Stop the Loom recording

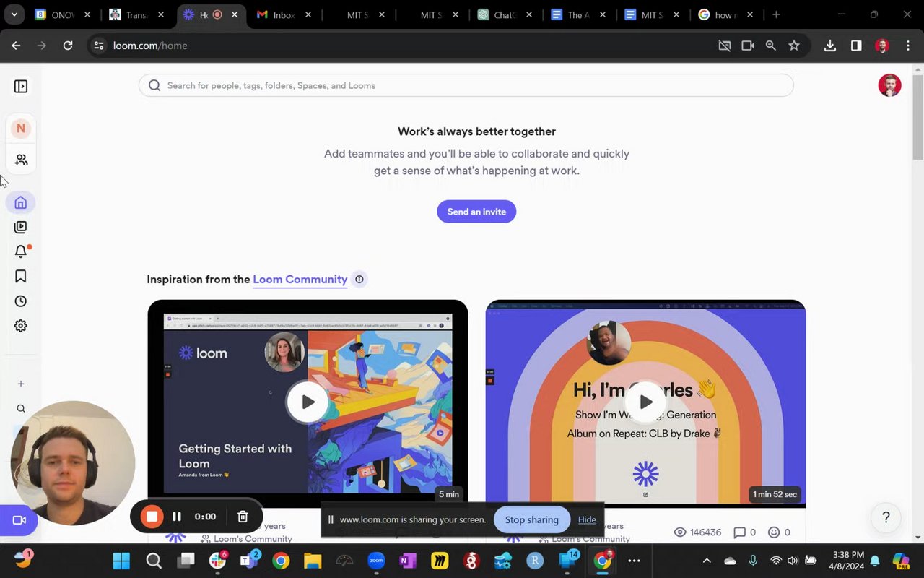(x=152, y=517)
